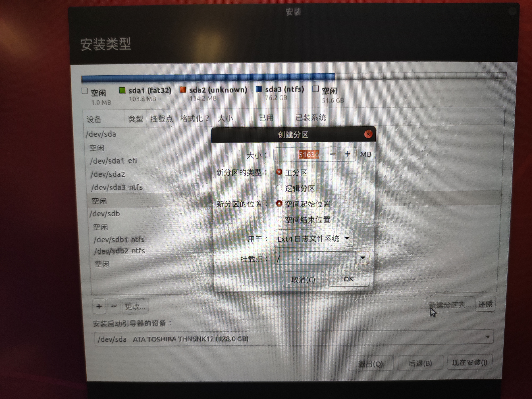Click the plus stepper to increase partition size

point(348,154)
